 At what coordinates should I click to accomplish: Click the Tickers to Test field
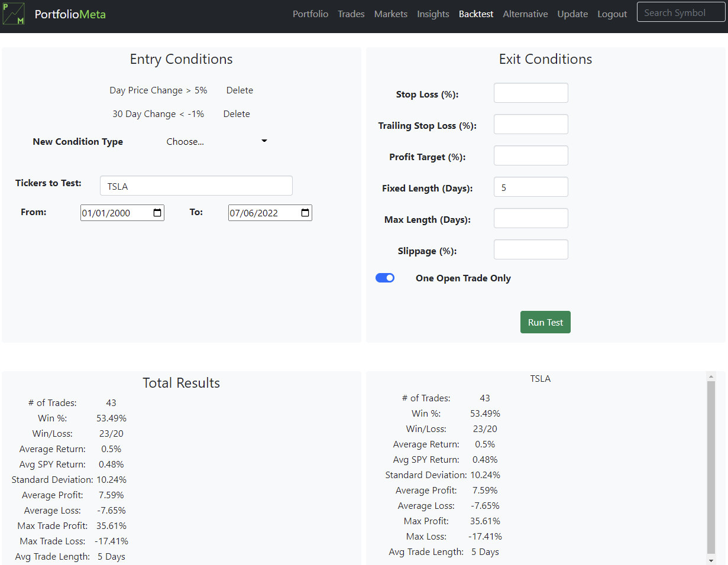196,186
